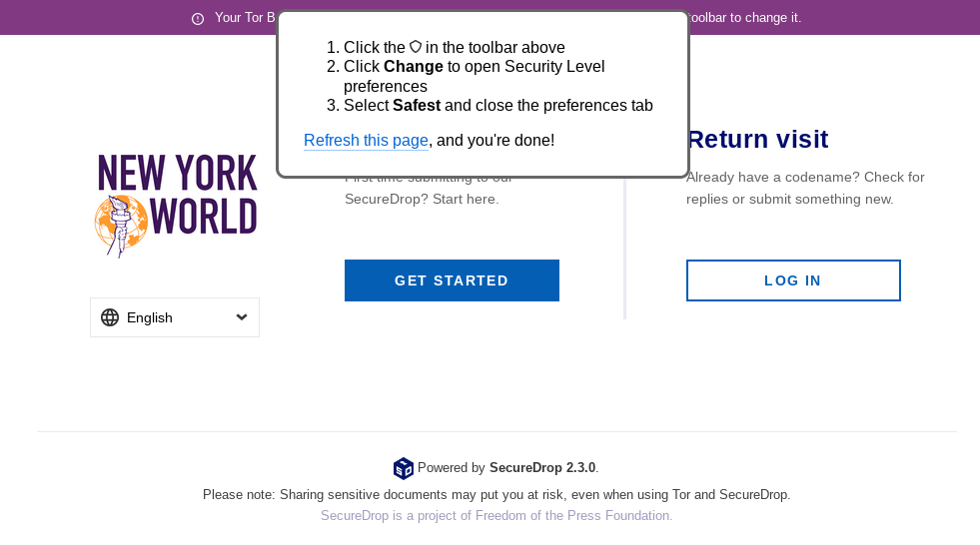The image size is (980, 545).
Task: Click the globe icon beside English
Action: (x=110, y=317)
